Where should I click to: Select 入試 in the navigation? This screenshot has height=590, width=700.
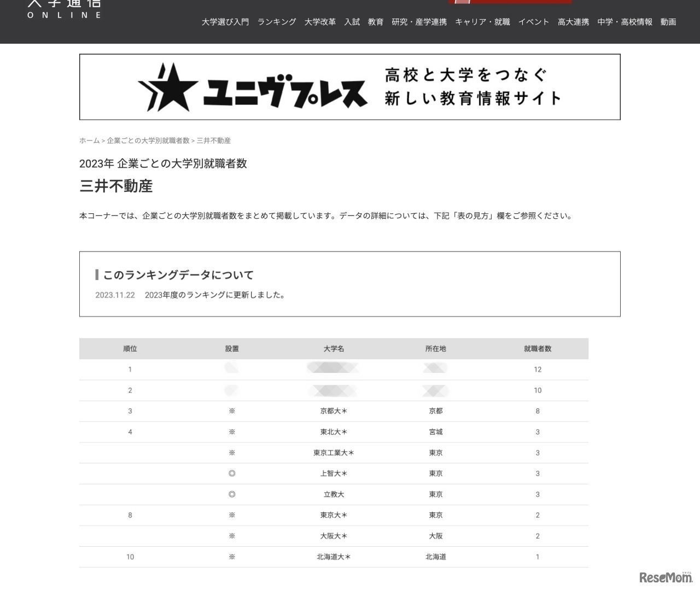tap(352, 22)
